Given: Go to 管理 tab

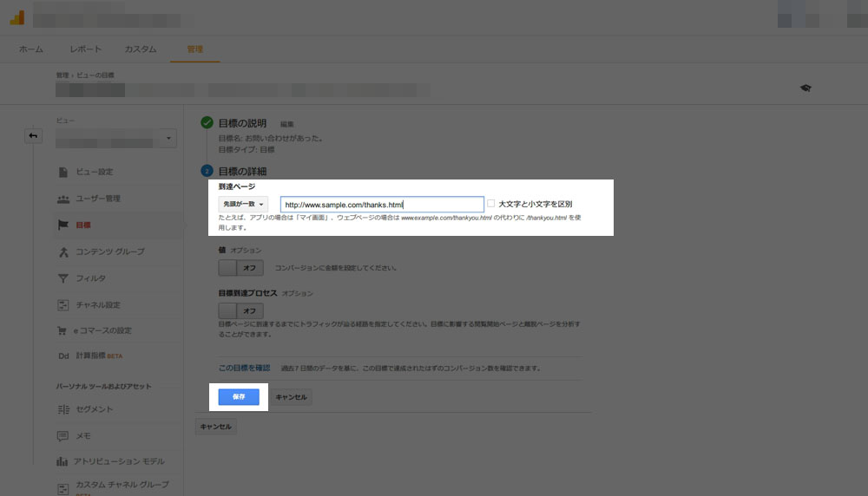Looking at the screenshot, I should pyautogui.click(x=194, y=49).
